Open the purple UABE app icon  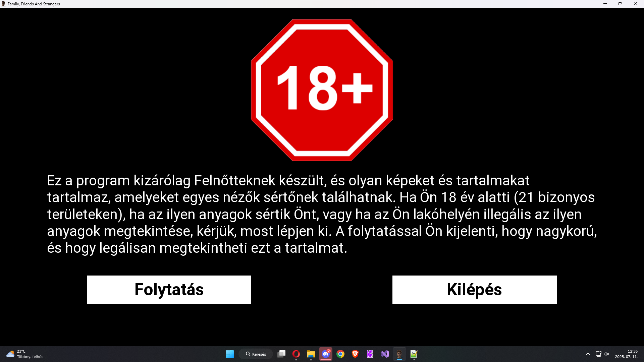point(370,354)
